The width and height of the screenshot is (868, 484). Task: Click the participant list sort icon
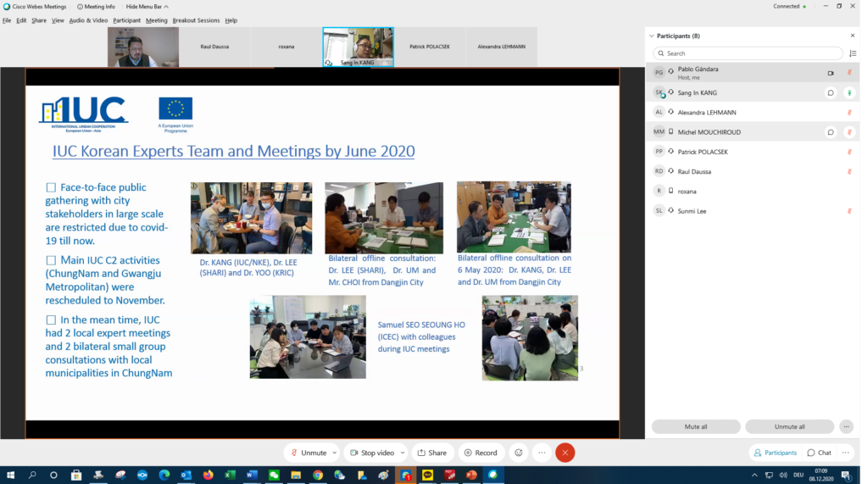tap(852, 53)
